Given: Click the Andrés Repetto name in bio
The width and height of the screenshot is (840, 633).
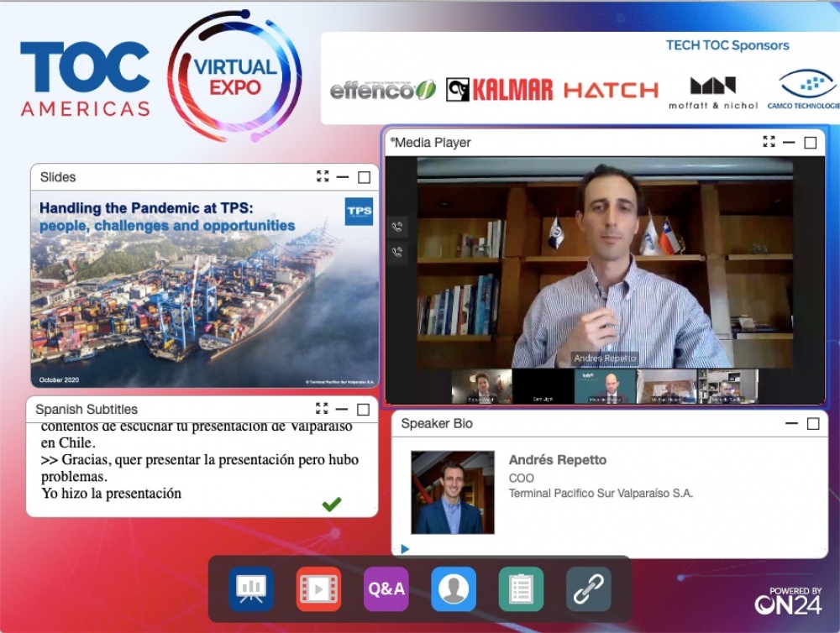Looking at the screenshot, I should click(x=558, y=460).
